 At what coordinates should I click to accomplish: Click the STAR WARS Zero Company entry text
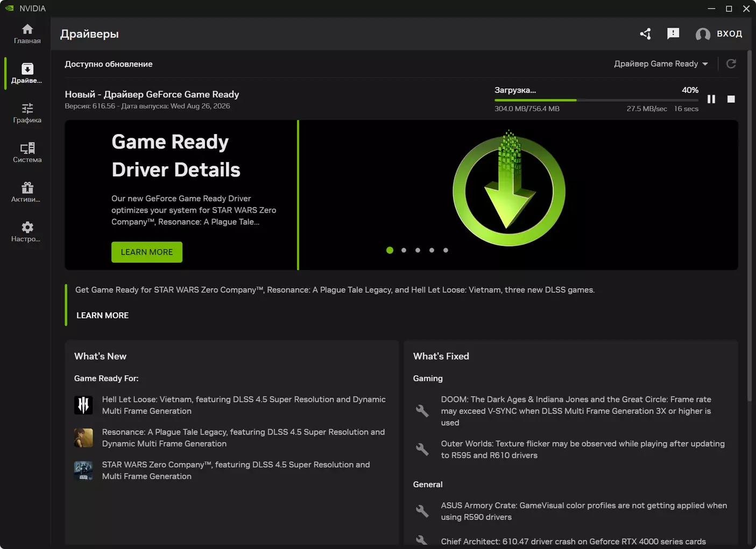[236, 470]
